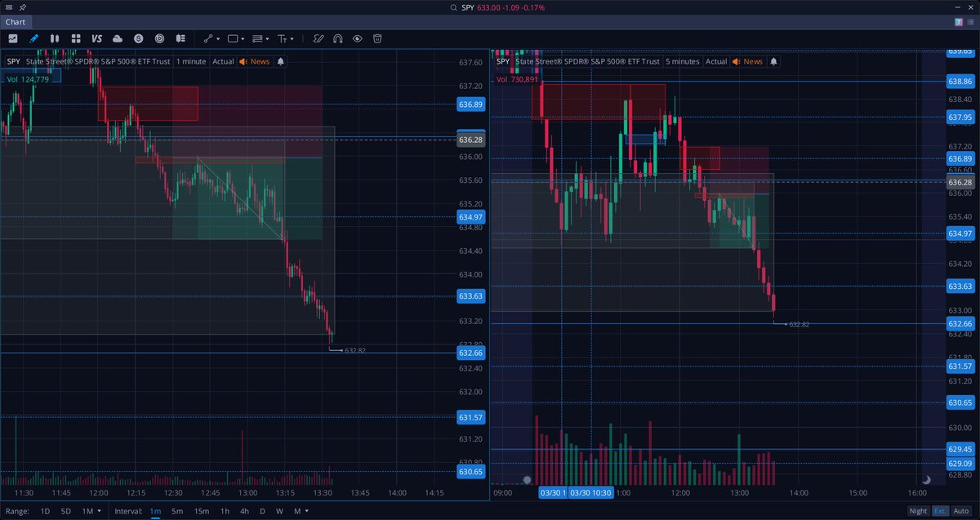Click the Vol 730,891 label on right chart
980x520 pixels.
(517, 79)
